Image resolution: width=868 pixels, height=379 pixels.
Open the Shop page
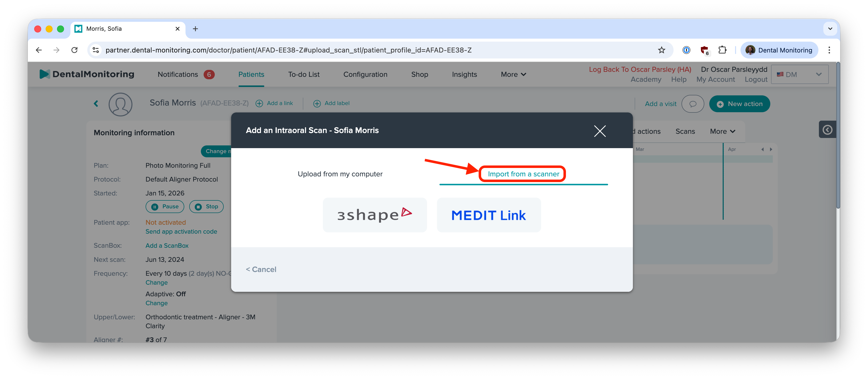point(420,74)
